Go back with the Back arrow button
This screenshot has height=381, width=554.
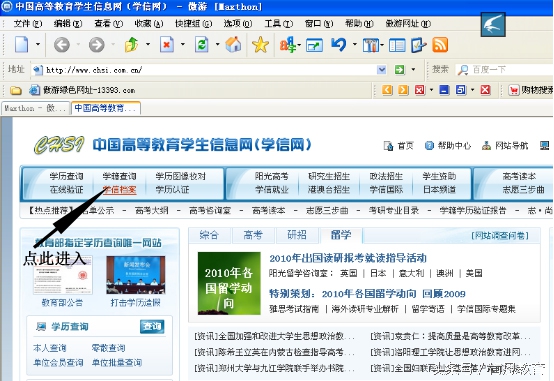[x=62, y=45]
